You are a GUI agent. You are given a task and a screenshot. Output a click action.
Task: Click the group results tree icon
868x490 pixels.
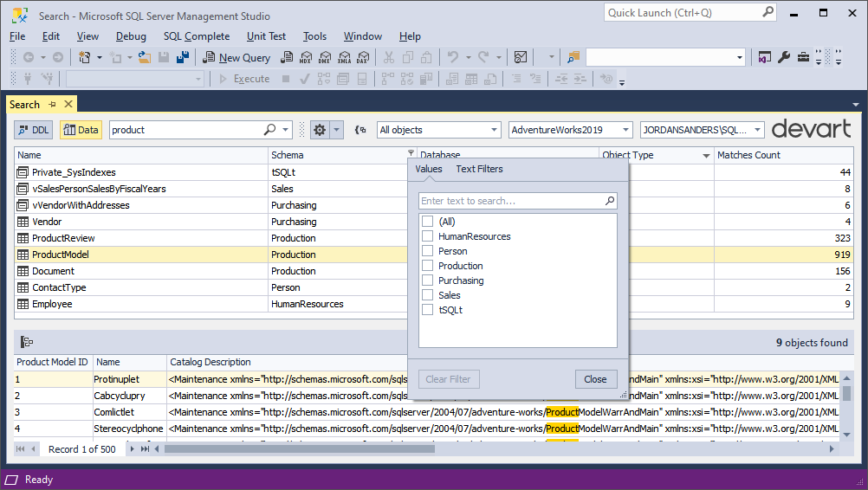27,342
